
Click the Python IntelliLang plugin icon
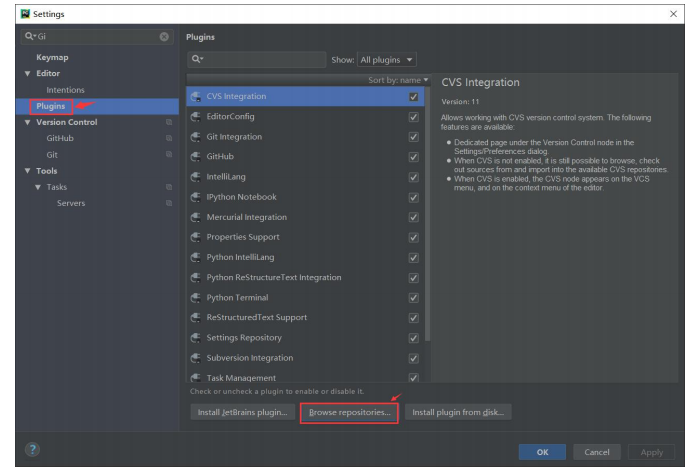[196, 257]
